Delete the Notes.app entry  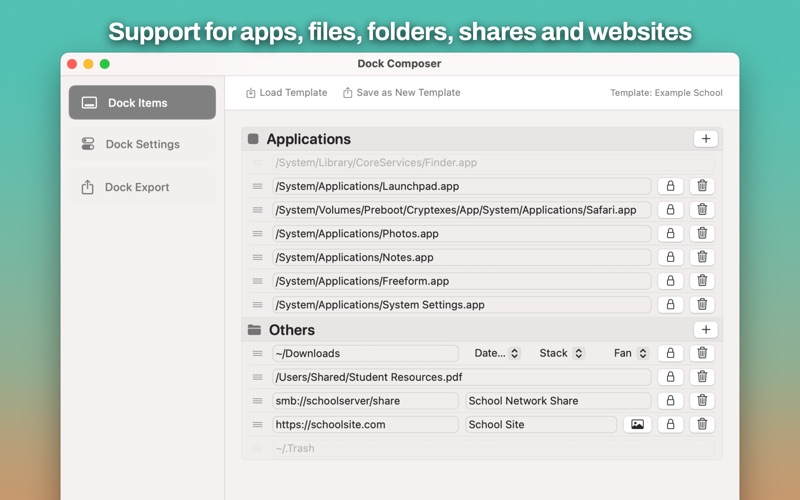(702, 257)
